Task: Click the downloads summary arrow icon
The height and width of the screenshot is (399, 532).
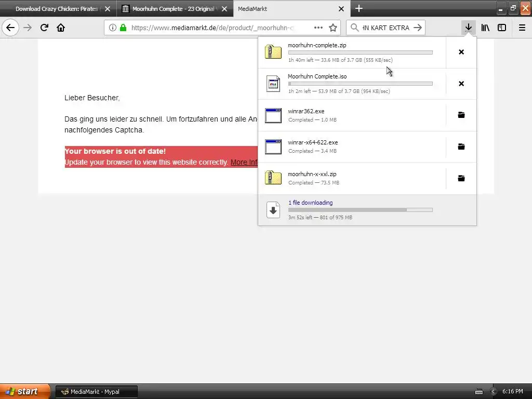Action: click(273, 210)
